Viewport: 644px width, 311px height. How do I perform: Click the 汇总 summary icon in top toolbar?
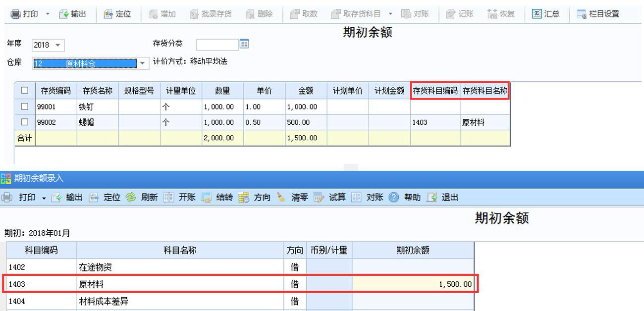(x=537, y=14)
